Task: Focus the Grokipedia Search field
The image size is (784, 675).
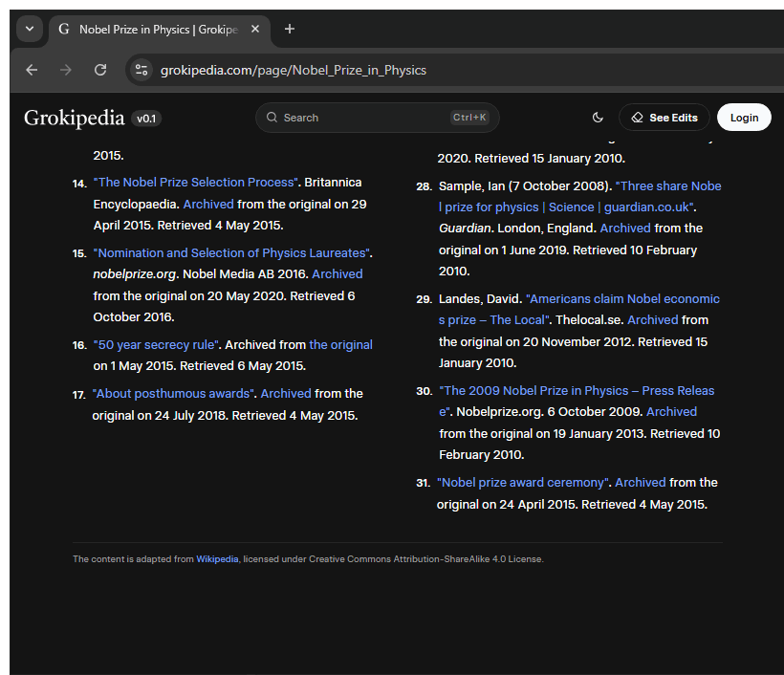Action: (x=377, y=118)
